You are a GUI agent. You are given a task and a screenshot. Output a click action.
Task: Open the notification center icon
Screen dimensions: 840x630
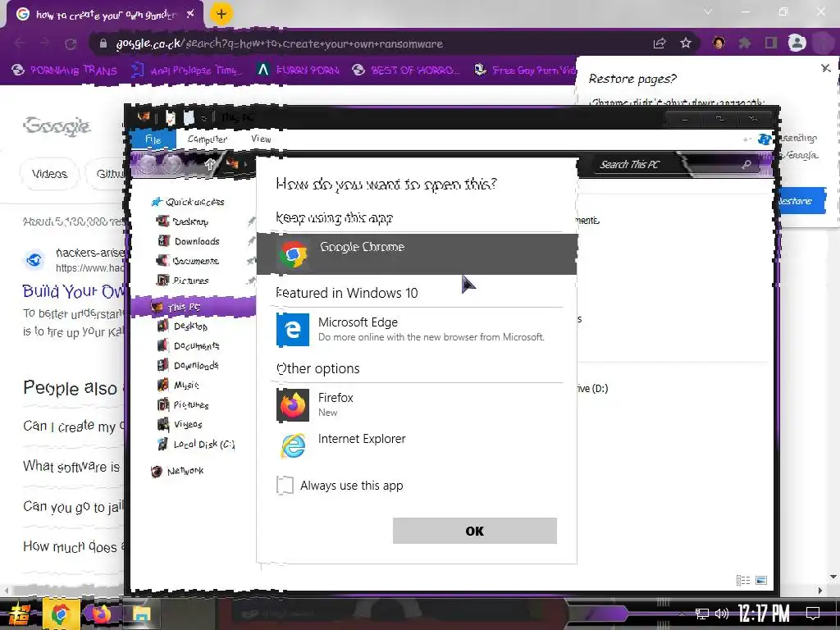pos(813,613)
